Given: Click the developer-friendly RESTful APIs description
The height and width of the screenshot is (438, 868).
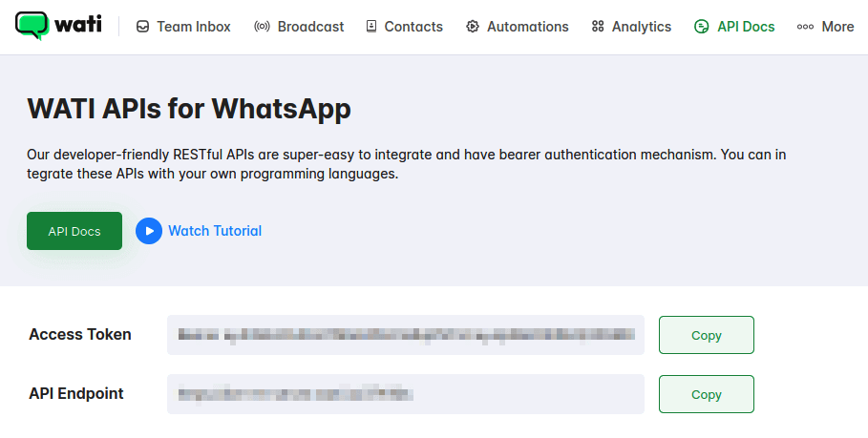Looking at the screenshot, I should 407,164.
